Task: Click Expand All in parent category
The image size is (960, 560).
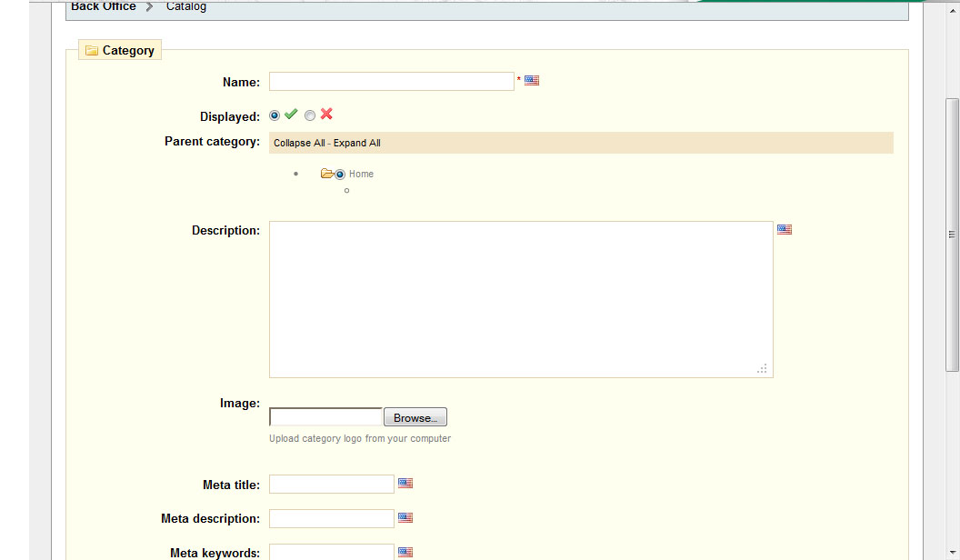Action: pyautogui.click(x=357, y=143)
